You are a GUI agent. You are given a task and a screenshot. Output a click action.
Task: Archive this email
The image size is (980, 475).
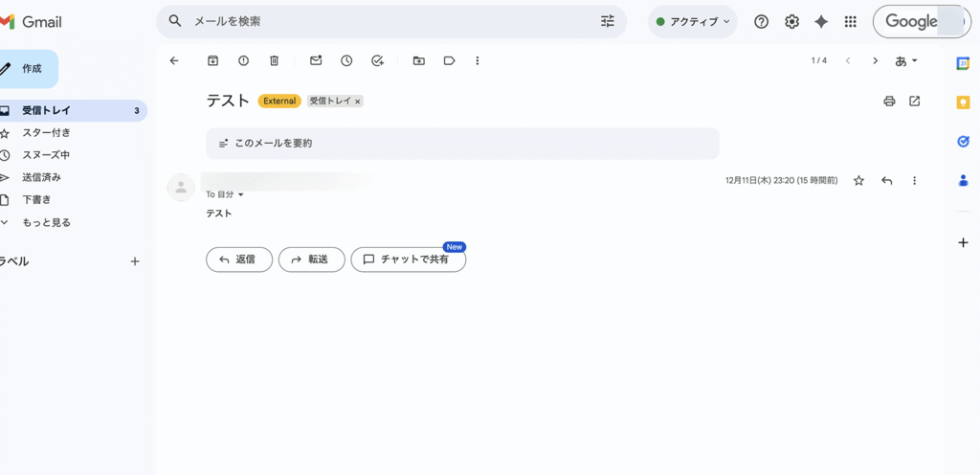tap(213, 60)
